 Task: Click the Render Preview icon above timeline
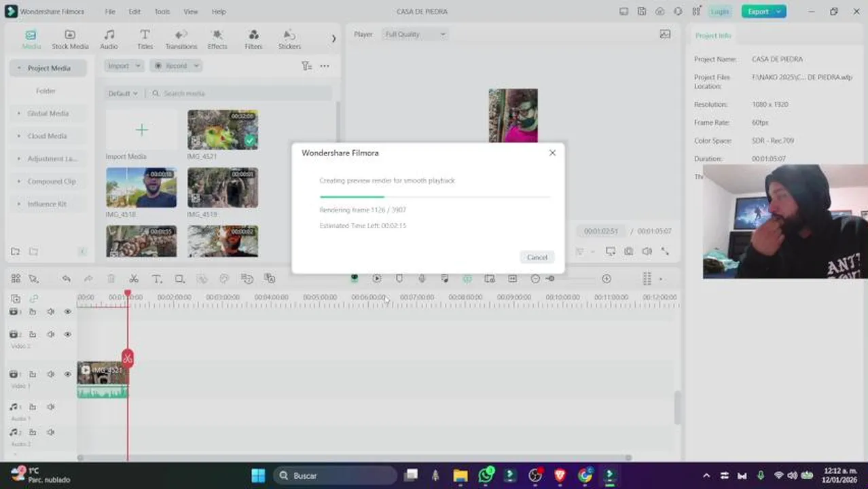377,278
